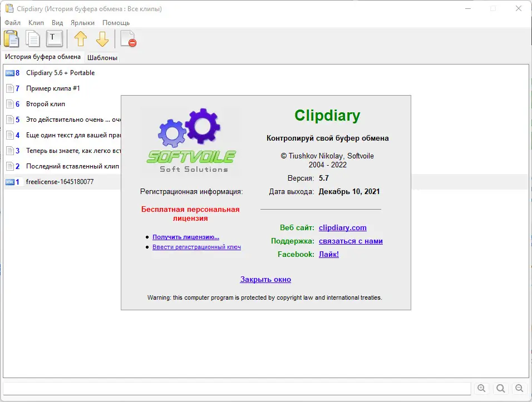The width and height of the screenshot is (532, 402).
Task: Select clip 'Еще один текст для вашей...'
Action: [x=73, y=135]
